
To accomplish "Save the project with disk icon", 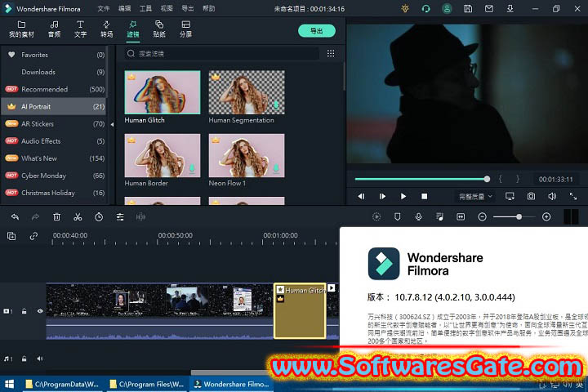I will pos(468,8).
